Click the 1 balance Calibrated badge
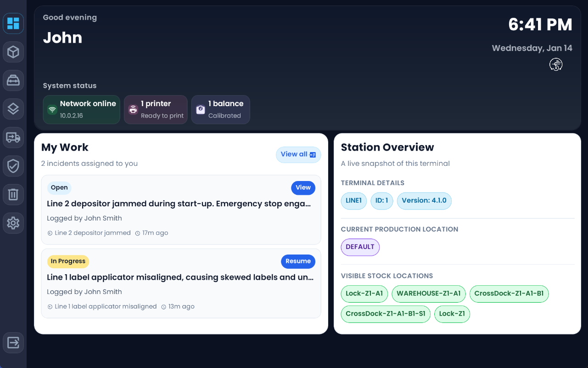588x368 pixels. 221,109
